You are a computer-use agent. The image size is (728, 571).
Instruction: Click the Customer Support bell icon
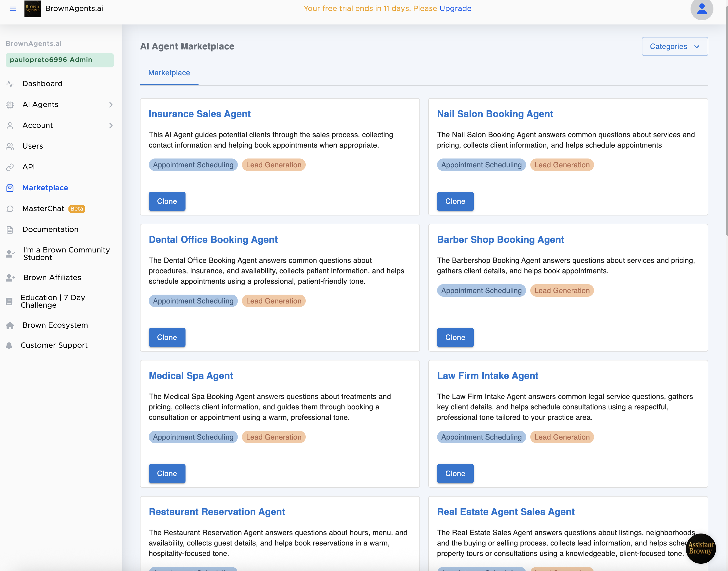(x=9, y=345)
